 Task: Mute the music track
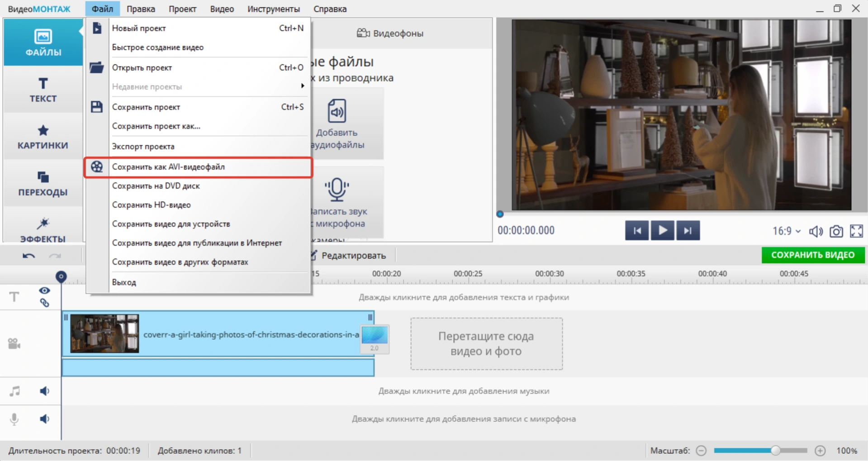click(44, 391)
